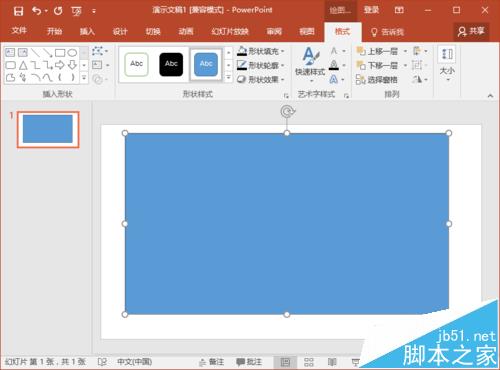Screen dimensions: 500x370
Task: Select the Triangle shape in gallery
Action: 23,65
